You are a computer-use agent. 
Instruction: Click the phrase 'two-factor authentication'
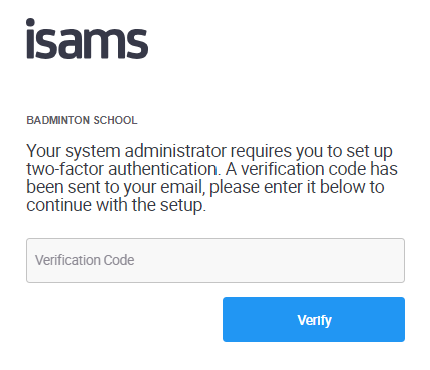pos(121,169)
